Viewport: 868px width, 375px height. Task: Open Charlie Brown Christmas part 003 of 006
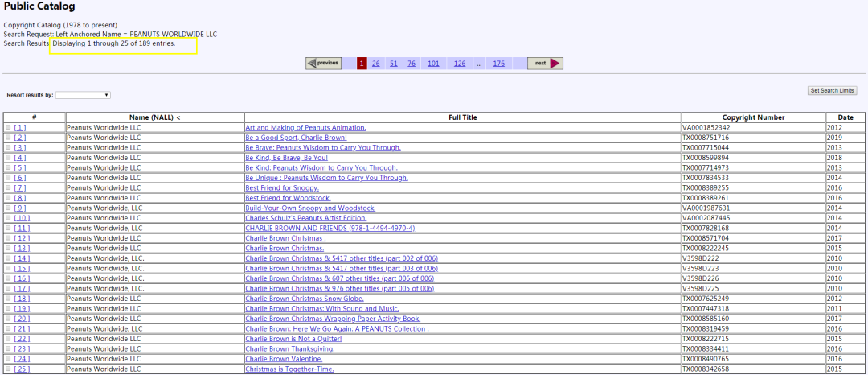(x=342, y=268)
